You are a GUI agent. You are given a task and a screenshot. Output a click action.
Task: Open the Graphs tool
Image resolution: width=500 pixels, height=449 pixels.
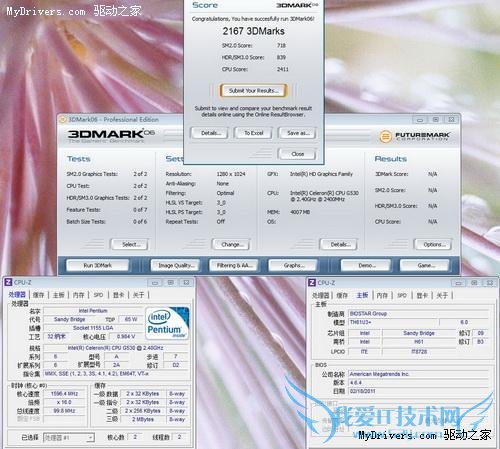[x=292, y=265]
